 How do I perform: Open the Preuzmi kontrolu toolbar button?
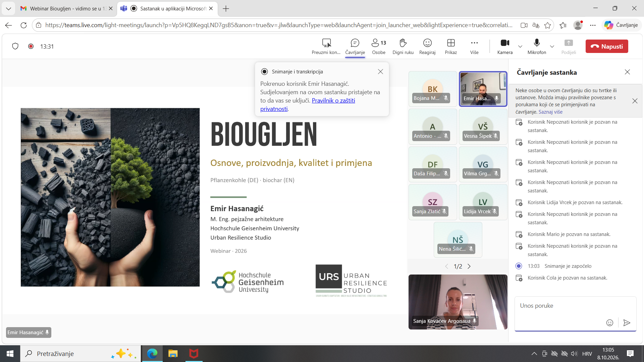pos(326,47)
